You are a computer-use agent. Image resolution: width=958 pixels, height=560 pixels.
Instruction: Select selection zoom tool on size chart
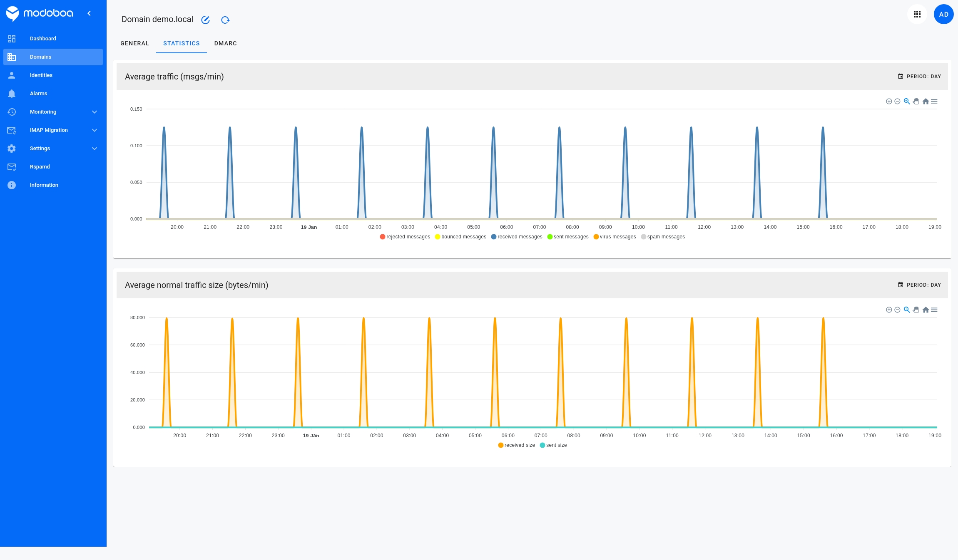(906, 310)
